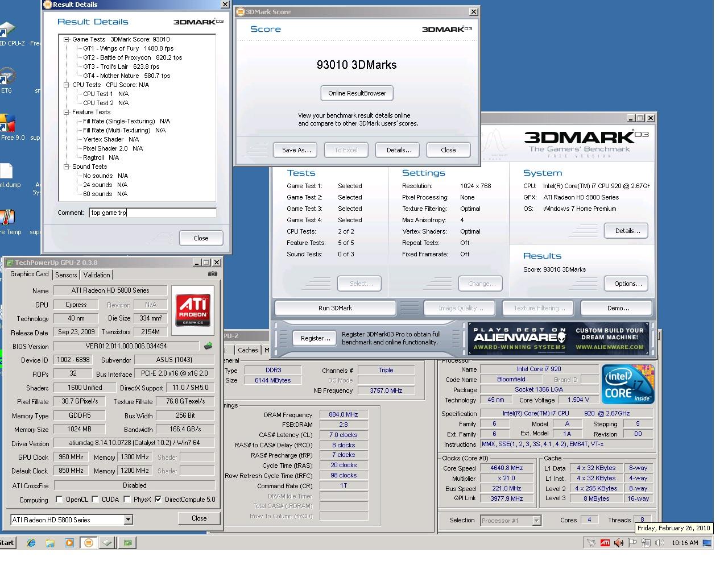Click the DRAM Frequency value 884.0 MHz

pos(344,415)
